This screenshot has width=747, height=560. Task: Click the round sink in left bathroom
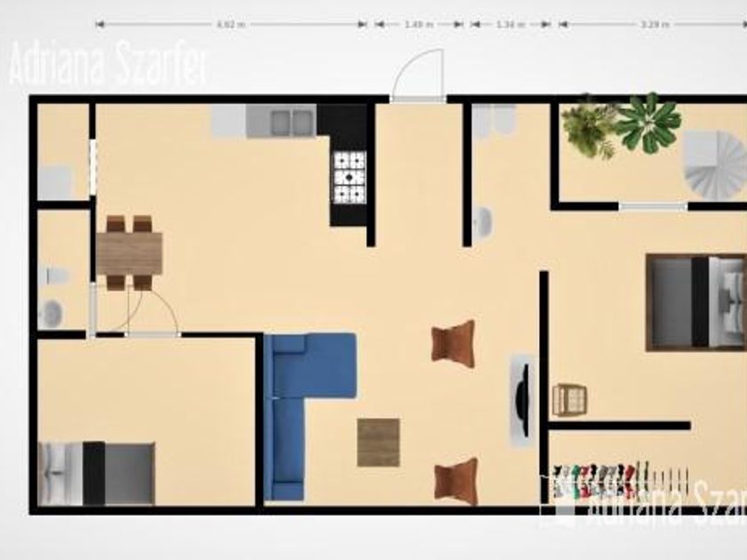tap(50, 313)
